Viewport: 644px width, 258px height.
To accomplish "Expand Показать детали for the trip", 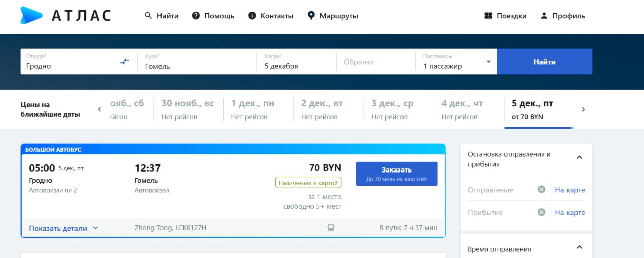I will coord(63,228).
